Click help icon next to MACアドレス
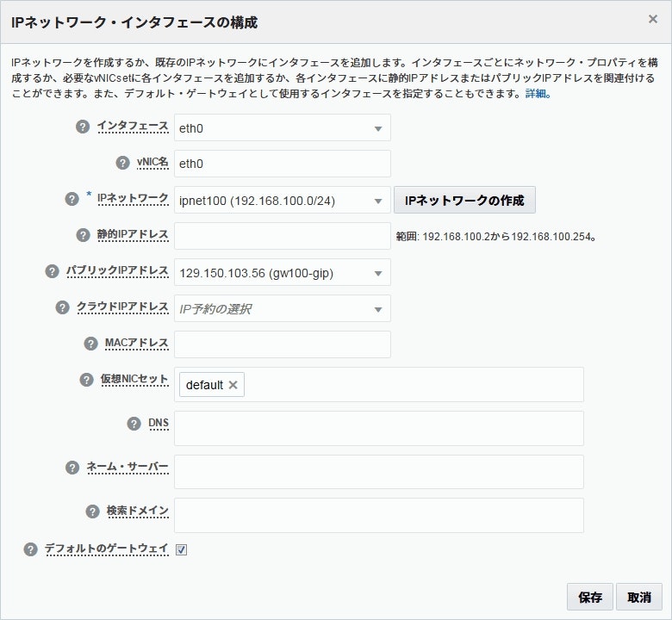This screenshot has height=620, width=672. pyautogui.click(x=90, y=344)
